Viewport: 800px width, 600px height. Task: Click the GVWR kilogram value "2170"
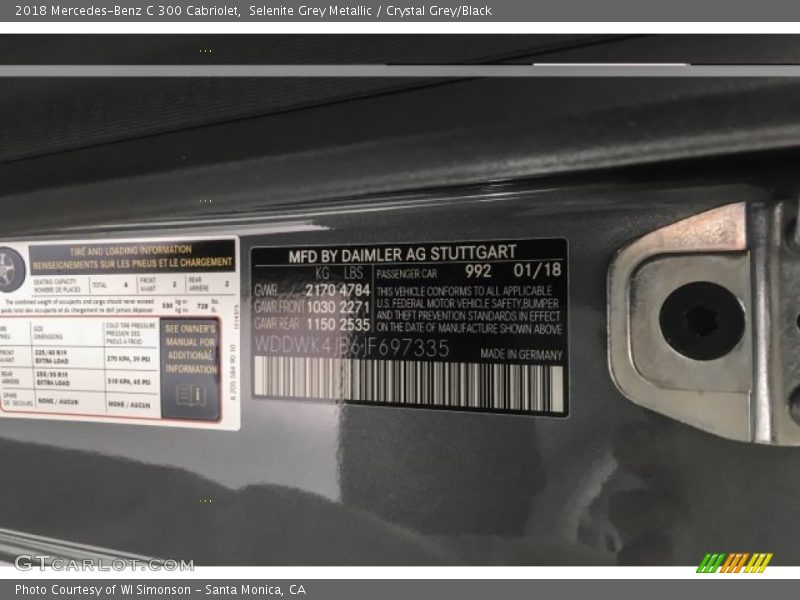[x=320, y=290]
